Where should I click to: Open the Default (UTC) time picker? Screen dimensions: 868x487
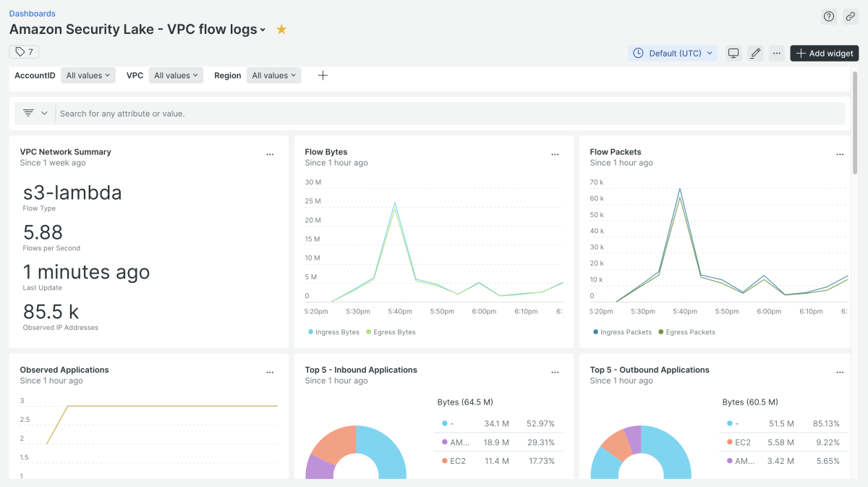tap(673, 53)
